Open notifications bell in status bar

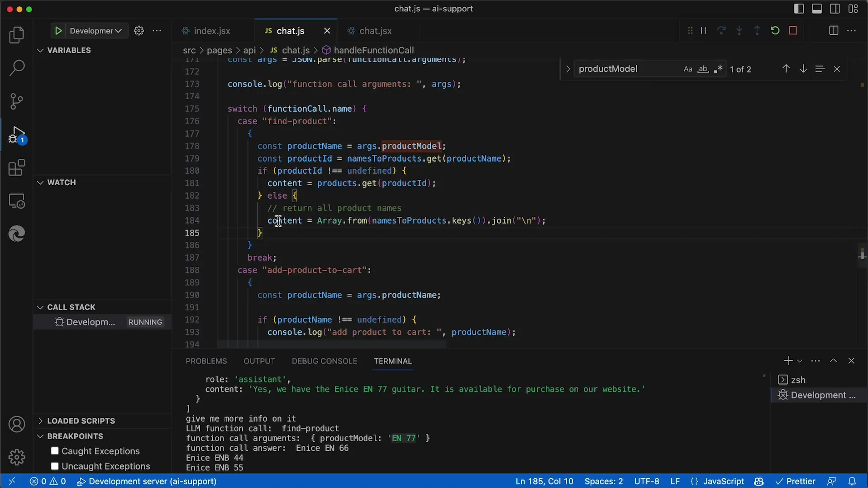coord(852,481)
